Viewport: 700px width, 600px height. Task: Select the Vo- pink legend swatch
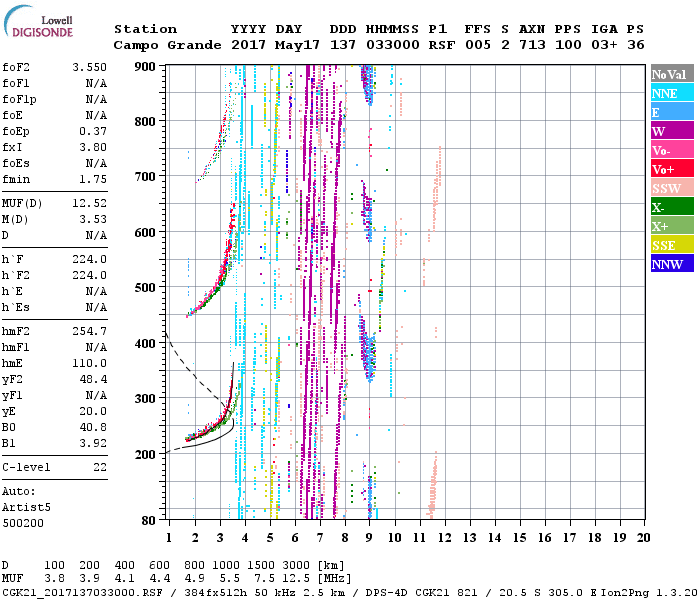[672, 150]
